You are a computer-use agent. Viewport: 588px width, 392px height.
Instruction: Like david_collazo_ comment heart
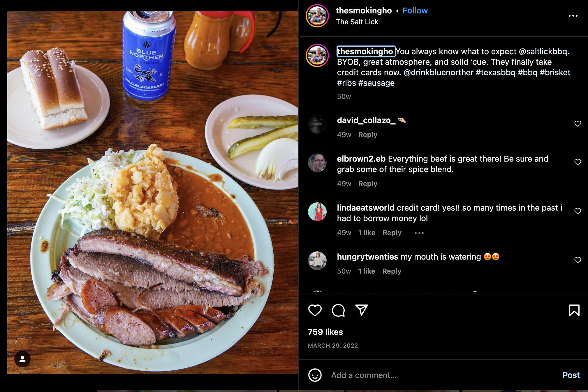[x=578, y=124]
